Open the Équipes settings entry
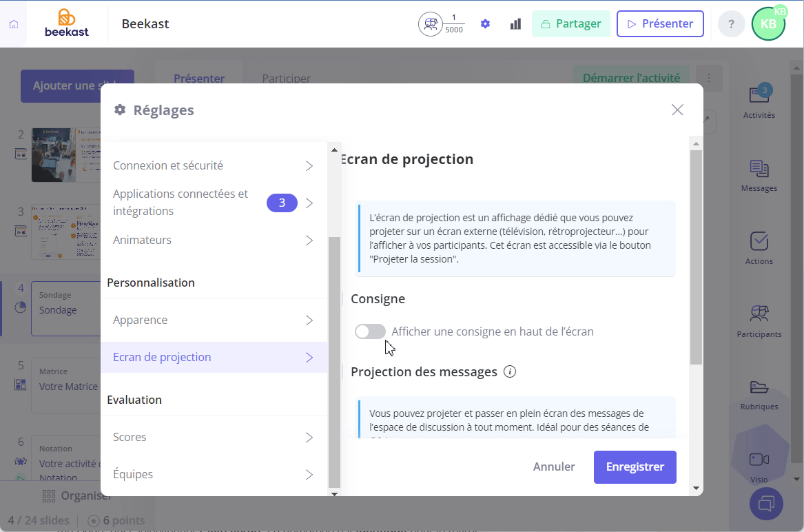The image size is (804, 532). tap(214, 475)
